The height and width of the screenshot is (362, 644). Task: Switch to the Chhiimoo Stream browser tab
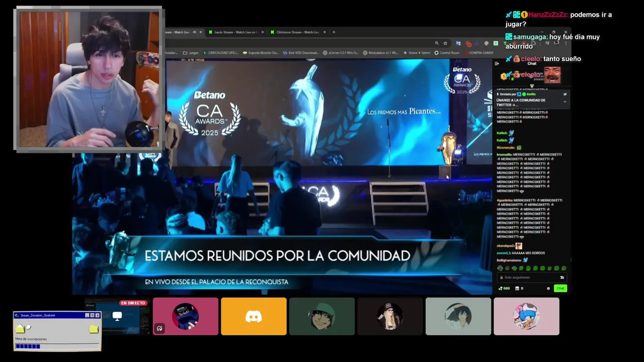(x=297, y=32)
